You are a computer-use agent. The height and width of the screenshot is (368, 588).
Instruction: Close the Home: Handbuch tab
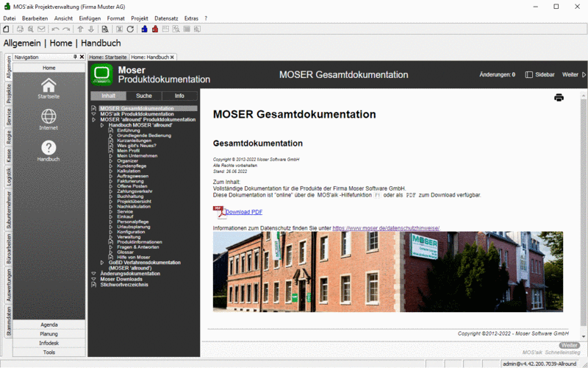(172, 57)
